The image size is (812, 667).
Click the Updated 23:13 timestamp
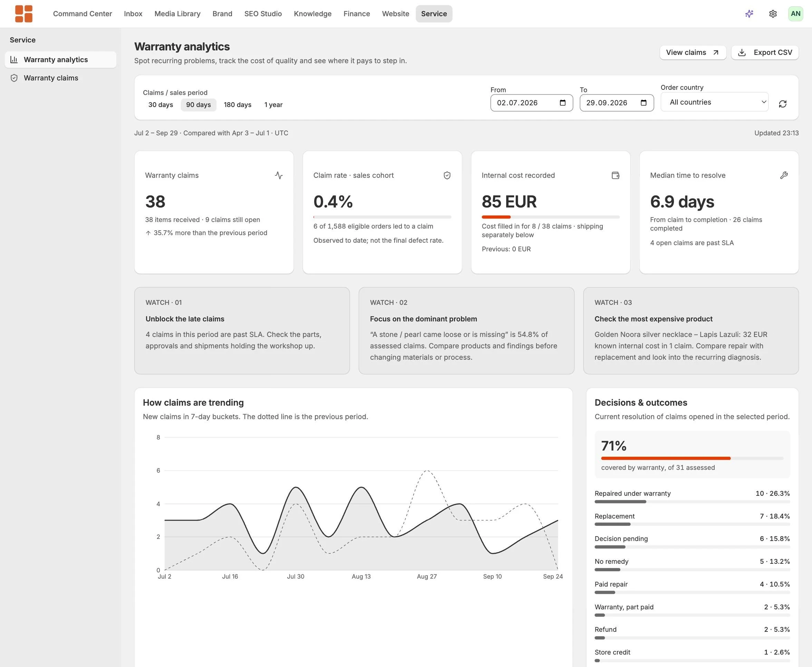click(x=776, y=133)
